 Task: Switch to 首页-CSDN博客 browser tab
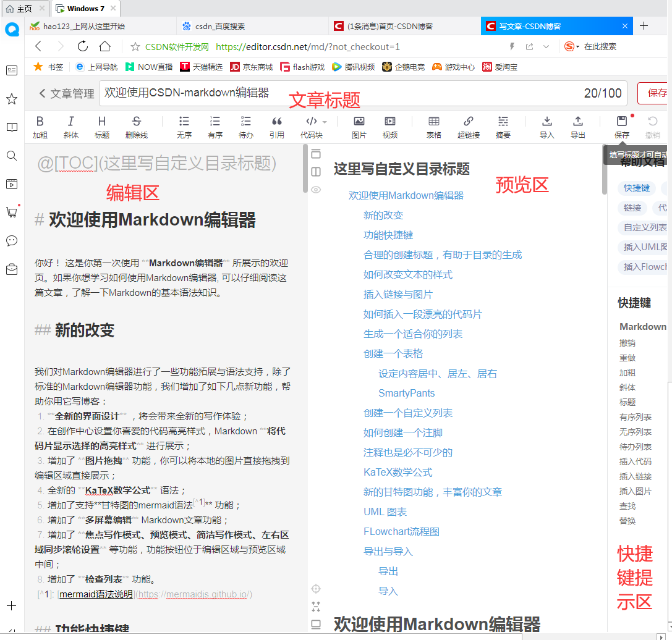click(x=404, y=26)
